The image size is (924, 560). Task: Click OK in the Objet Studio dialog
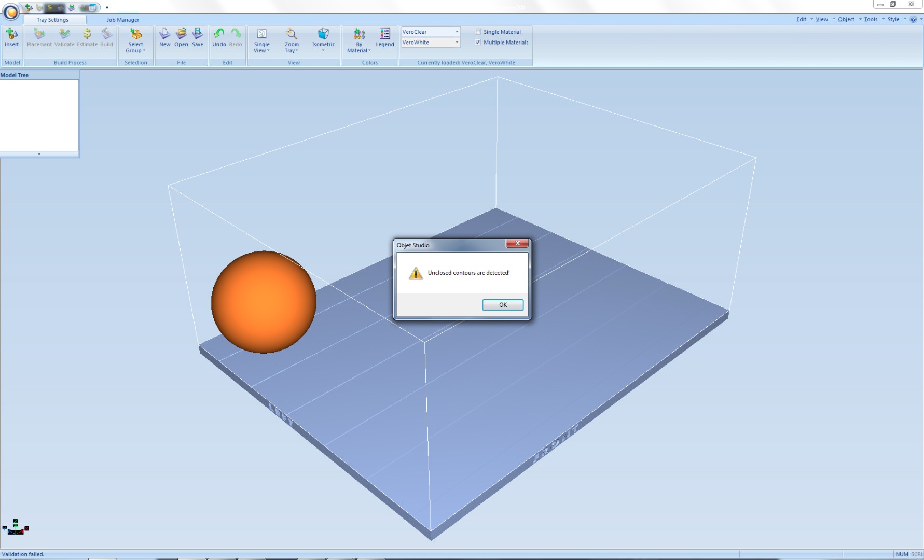point(503,305)
